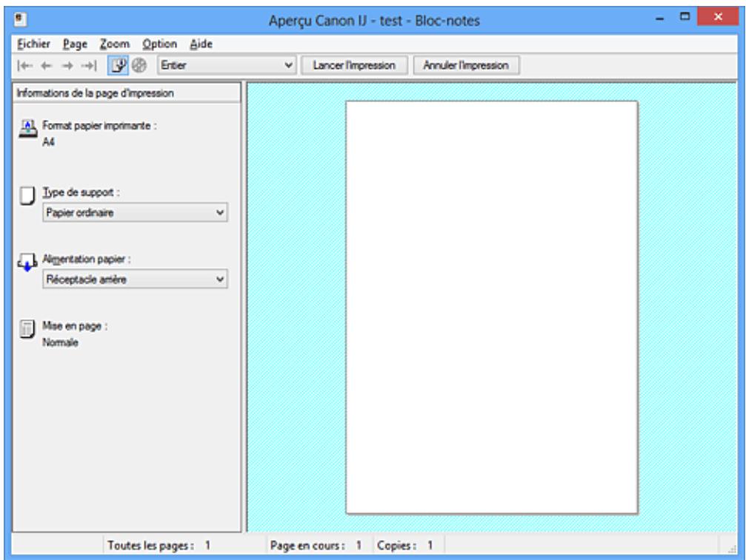Open the Zoom menu
This screenshot has height=560, width=746.
[115, 44]
